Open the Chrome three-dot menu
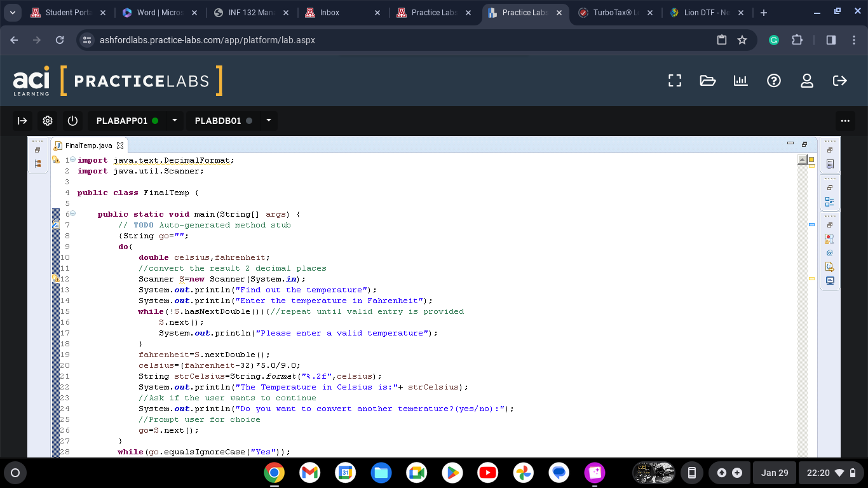Screen dimensions: 868x488 854,39
